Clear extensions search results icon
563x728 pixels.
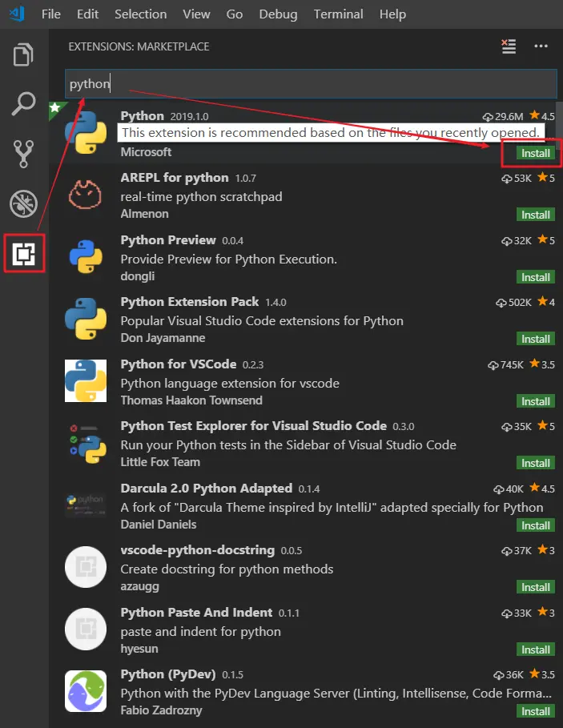coord(509,46)
